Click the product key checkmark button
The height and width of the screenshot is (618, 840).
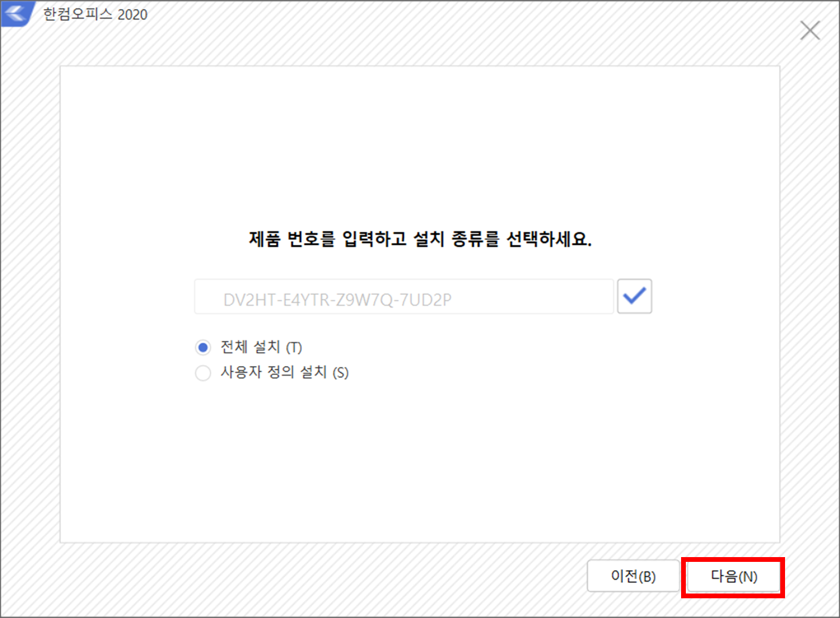634,296
